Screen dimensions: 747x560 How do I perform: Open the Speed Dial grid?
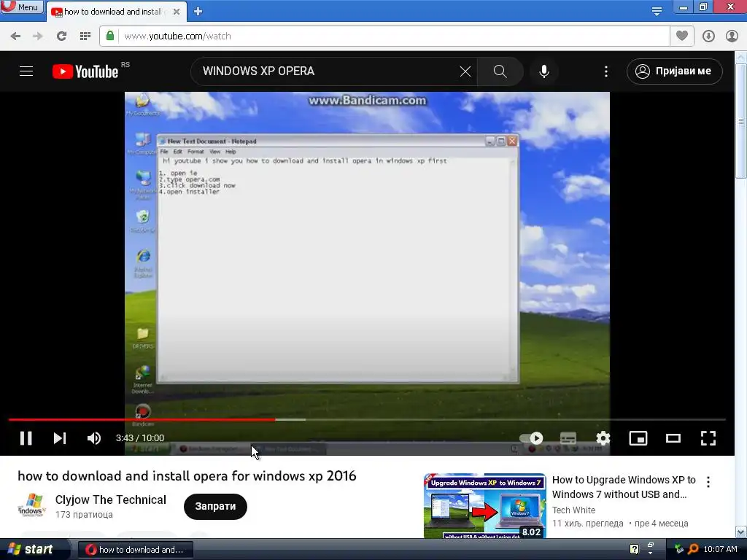coord(85,36)
